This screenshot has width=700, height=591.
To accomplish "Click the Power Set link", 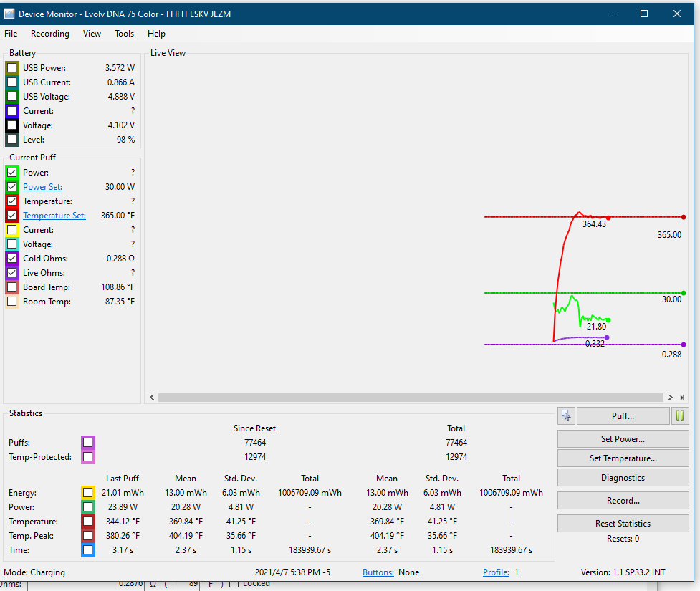I will 42,187.
